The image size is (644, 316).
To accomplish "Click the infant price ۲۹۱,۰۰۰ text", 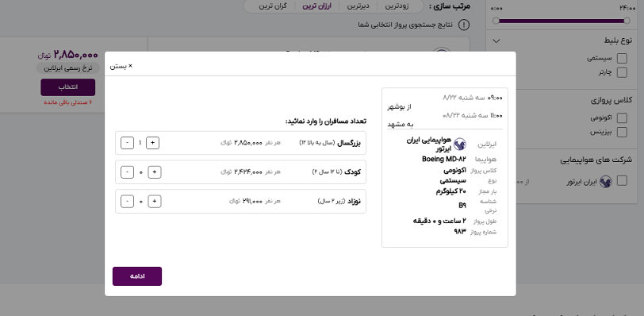I will tap(252, 202).
